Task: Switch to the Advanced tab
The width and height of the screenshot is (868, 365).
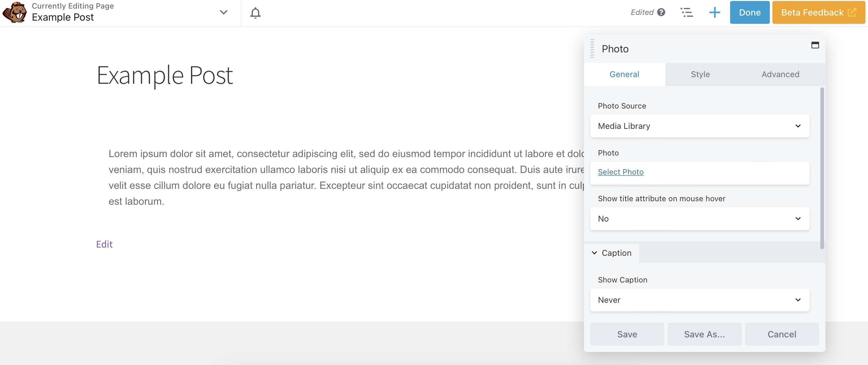Action: pos(780,74)
